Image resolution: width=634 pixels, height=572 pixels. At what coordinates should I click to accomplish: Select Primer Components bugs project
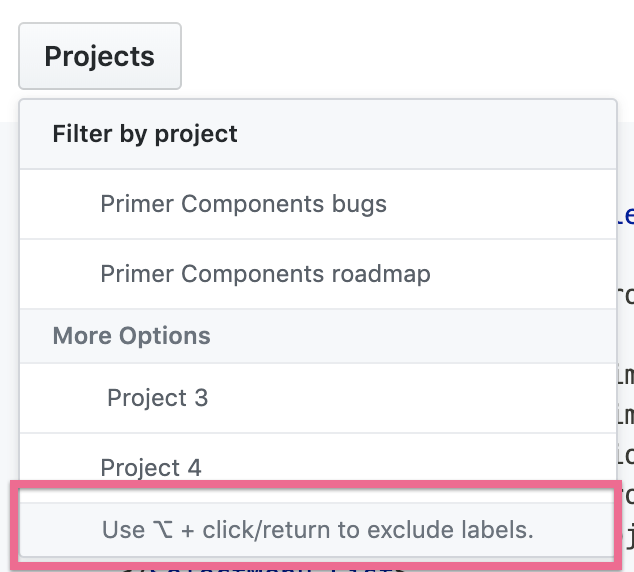click(243, 204)
